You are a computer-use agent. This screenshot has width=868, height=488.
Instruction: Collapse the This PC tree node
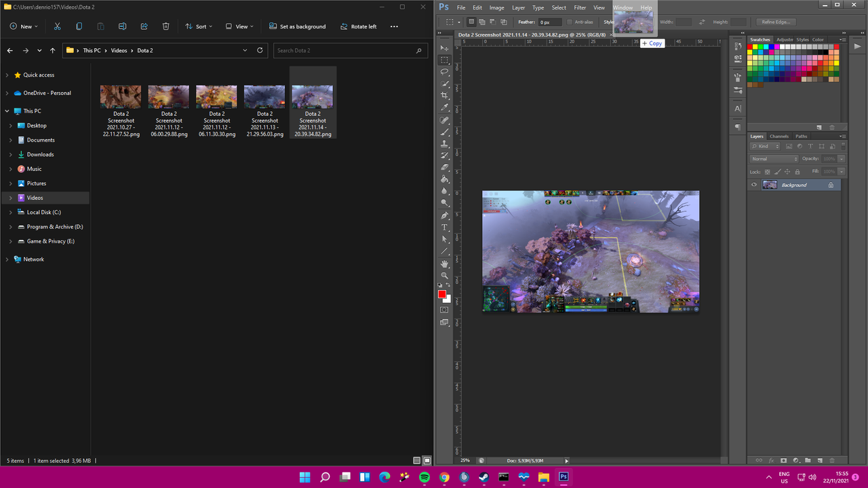7,111
